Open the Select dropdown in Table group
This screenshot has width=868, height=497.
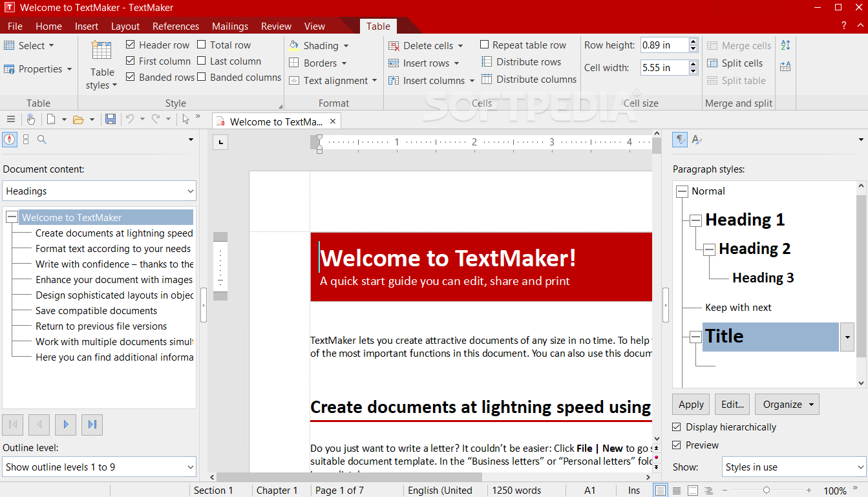click(x=29, y=45)
